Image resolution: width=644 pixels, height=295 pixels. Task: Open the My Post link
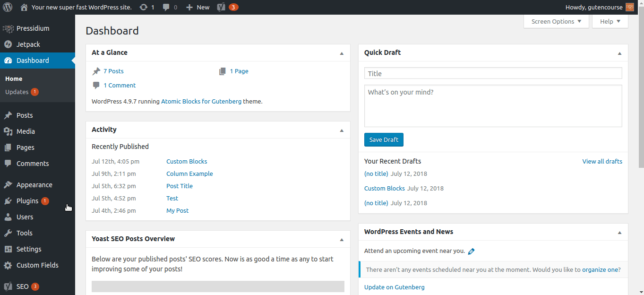(177, 210)
